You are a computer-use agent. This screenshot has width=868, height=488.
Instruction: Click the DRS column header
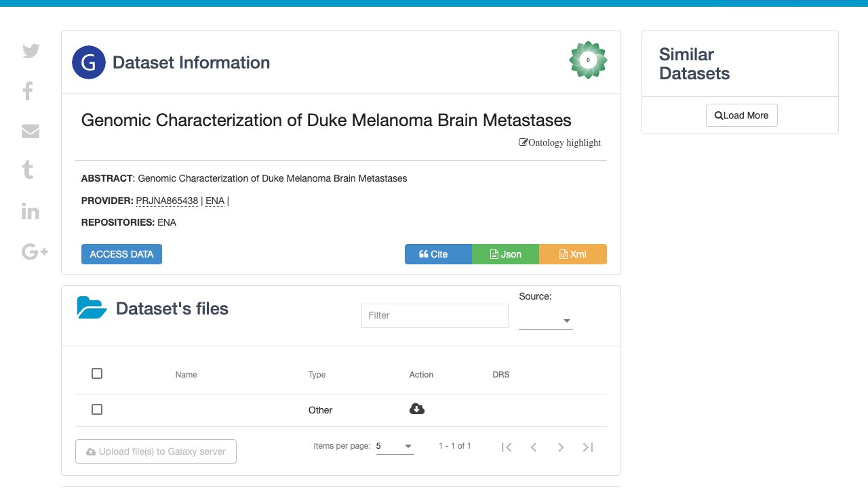click(500, 374)
